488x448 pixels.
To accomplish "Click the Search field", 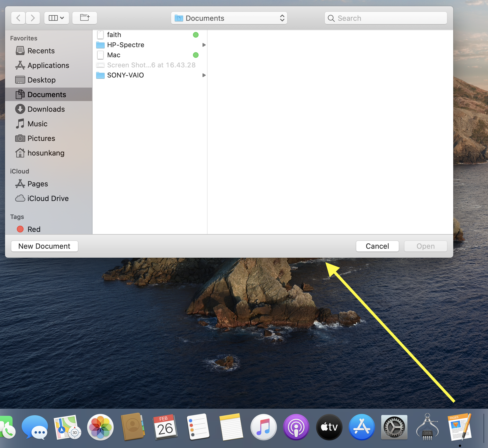I will pos(386,18).
